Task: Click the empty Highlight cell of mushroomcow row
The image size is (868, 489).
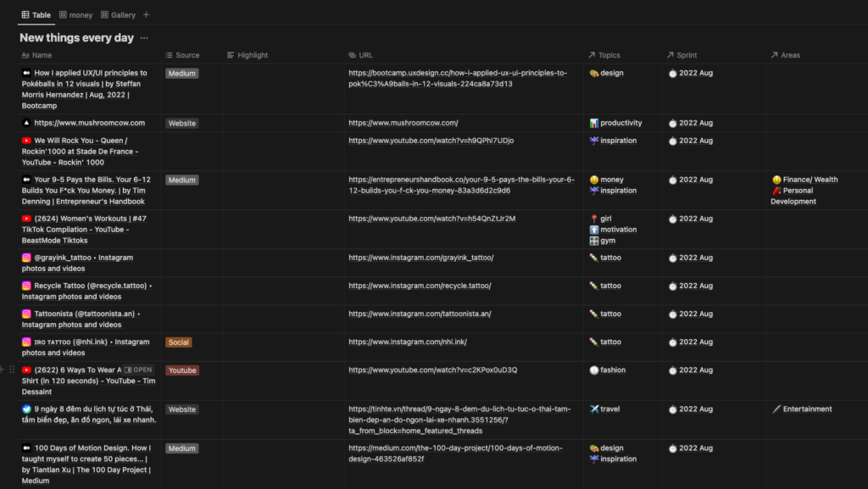Action: (x=283, y=124)
